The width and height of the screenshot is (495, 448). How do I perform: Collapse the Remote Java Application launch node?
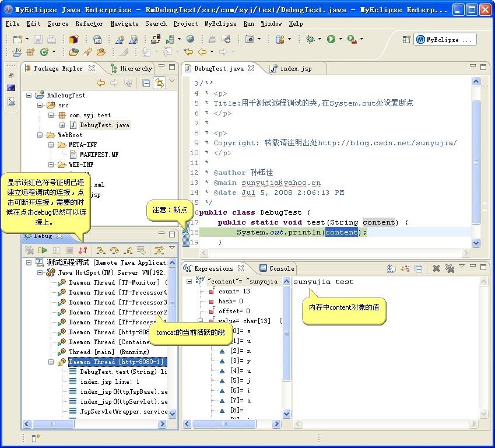pyautogui.click(x=29, y=262)
